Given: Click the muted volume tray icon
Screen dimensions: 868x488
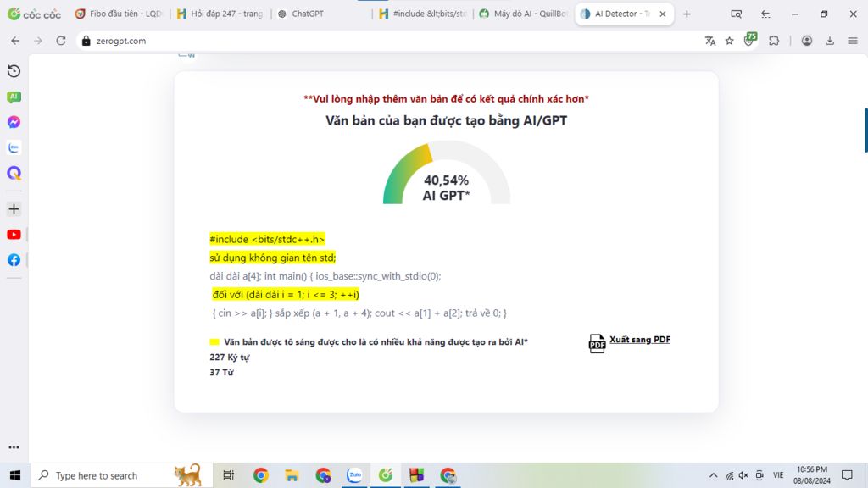Looking at the screenshot, I should pos(743,475).
